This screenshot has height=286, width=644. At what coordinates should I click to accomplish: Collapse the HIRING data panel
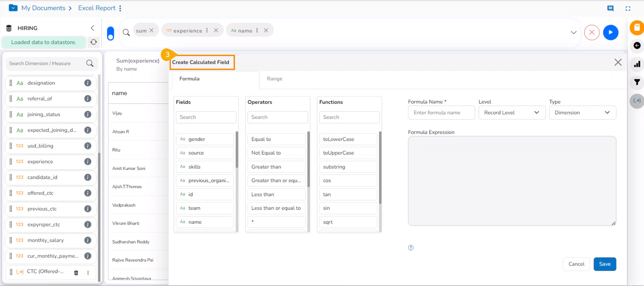92,28
